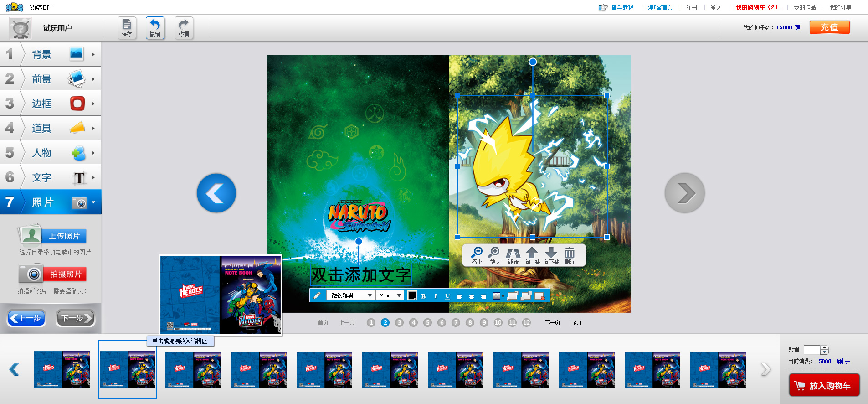Expand the 前景 foreground category
This screenshot has width=868, height=404.
51,79
